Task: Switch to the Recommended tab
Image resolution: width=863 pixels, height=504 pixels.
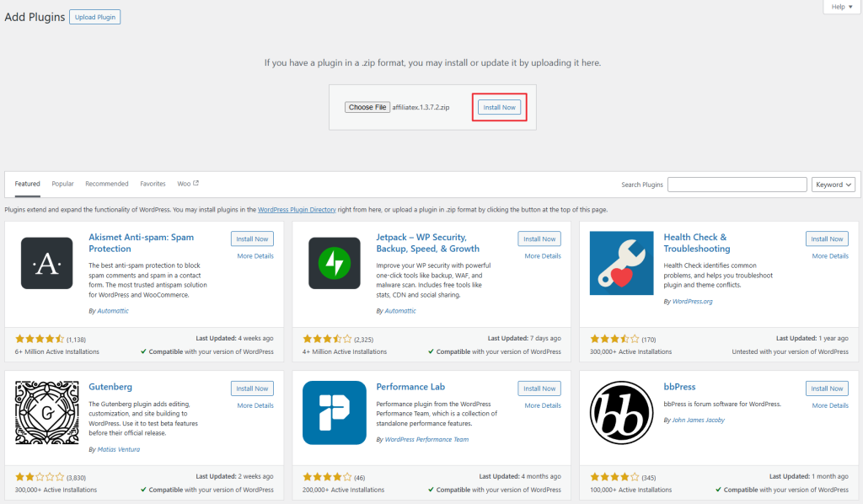Action: [x=107, y=184]
